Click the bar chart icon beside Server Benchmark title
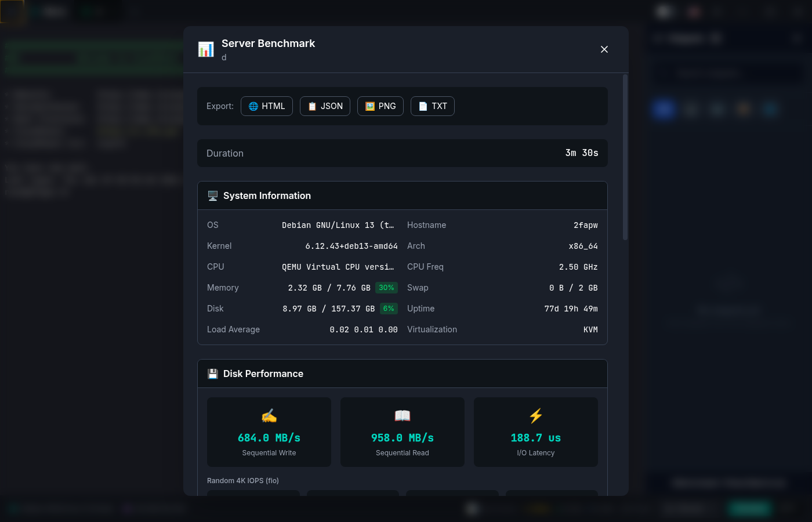Viewport: 812px width, 522px height. coord(205,49)
